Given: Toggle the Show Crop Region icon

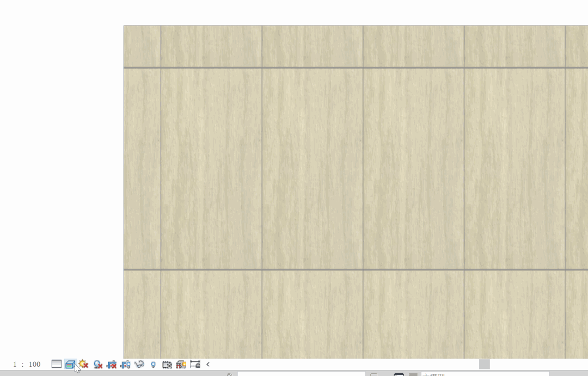Looking at the screenshot, I should [125, 364].
